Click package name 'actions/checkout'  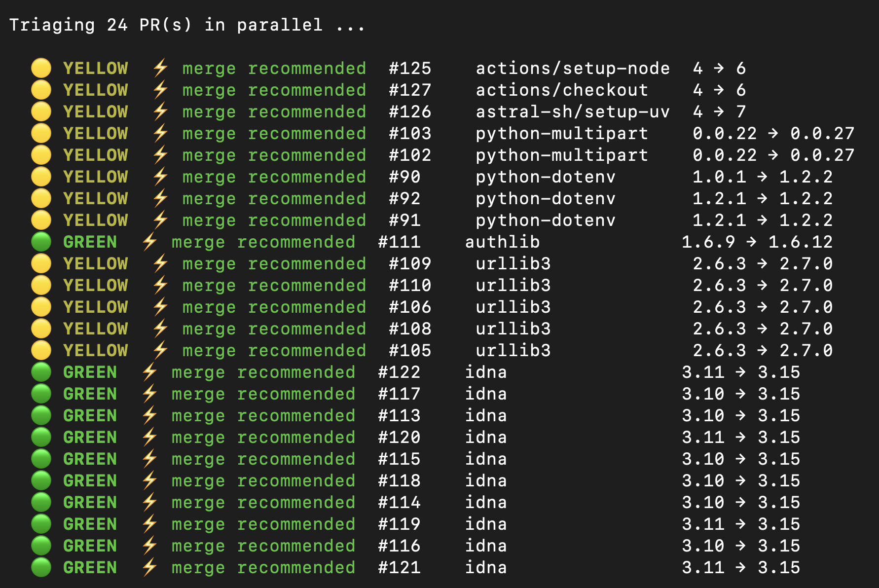(x=562, y=90)
